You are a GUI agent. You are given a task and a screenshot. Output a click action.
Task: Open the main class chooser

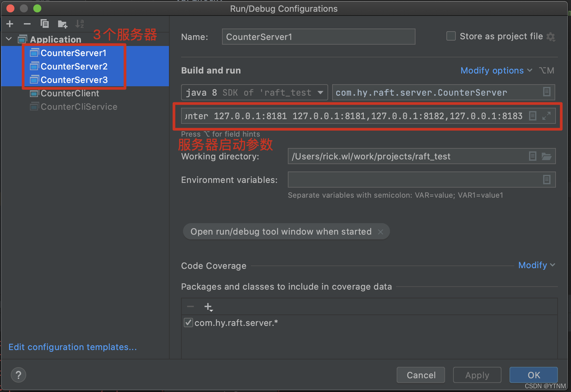point(547,92)
